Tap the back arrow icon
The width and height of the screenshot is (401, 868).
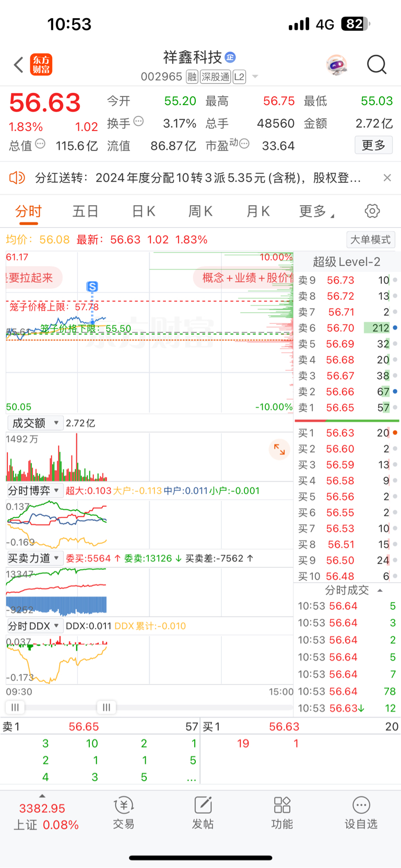[19, 65]
